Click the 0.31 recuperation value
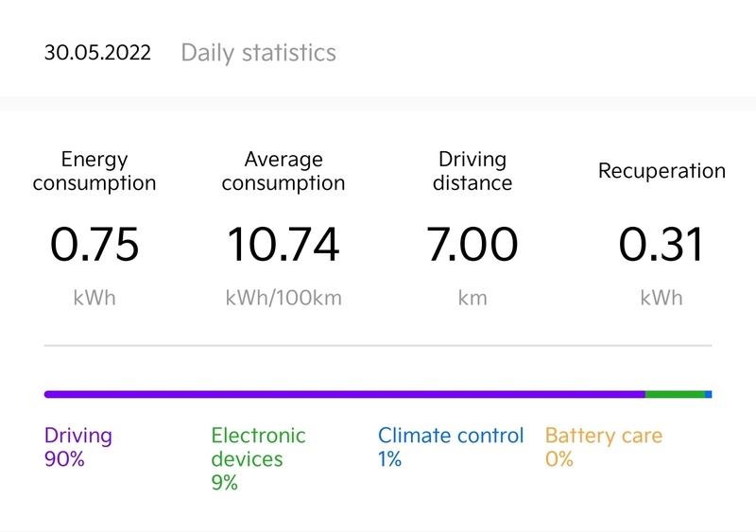 [661, 245]
